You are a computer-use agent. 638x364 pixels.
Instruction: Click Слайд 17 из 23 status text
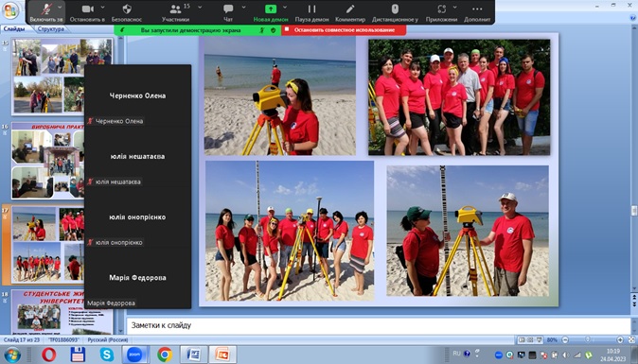pyautogui.click(x=22, y=339)
